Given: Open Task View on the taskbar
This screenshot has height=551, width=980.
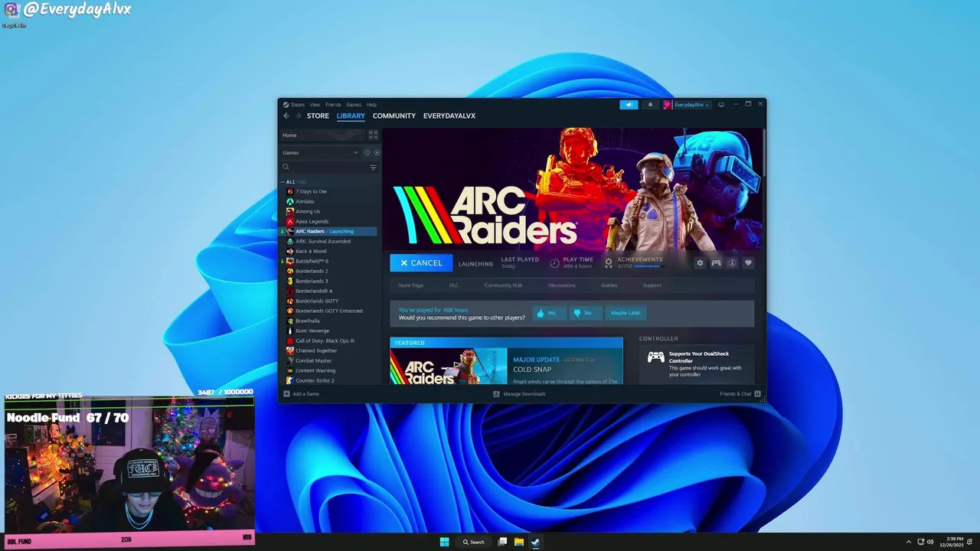Looking at the screenshot, I should point(502,542).
